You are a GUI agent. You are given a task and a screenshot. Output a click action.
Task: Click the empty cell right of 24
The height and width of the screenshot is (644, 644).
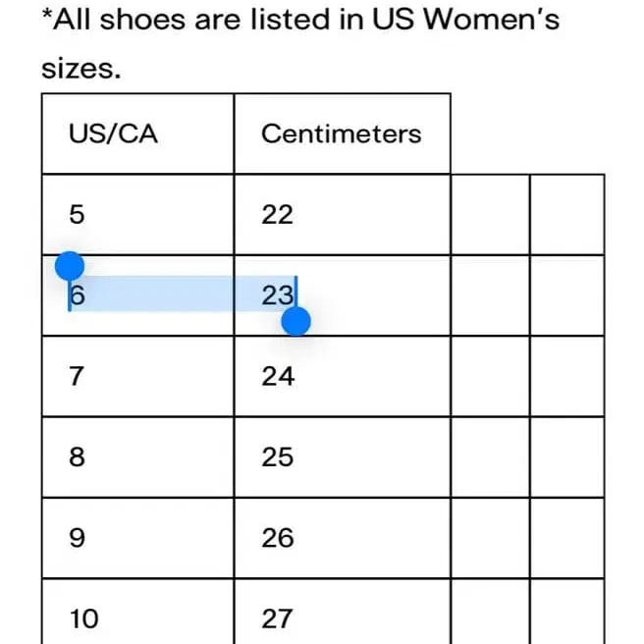[x=490, y=376]
